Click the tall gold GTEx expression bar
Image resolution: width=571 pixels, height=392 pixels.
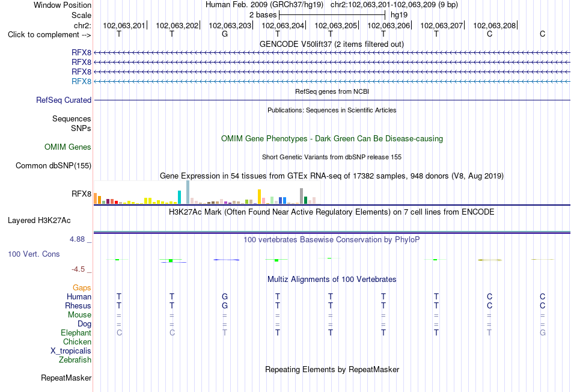(259, 197)
